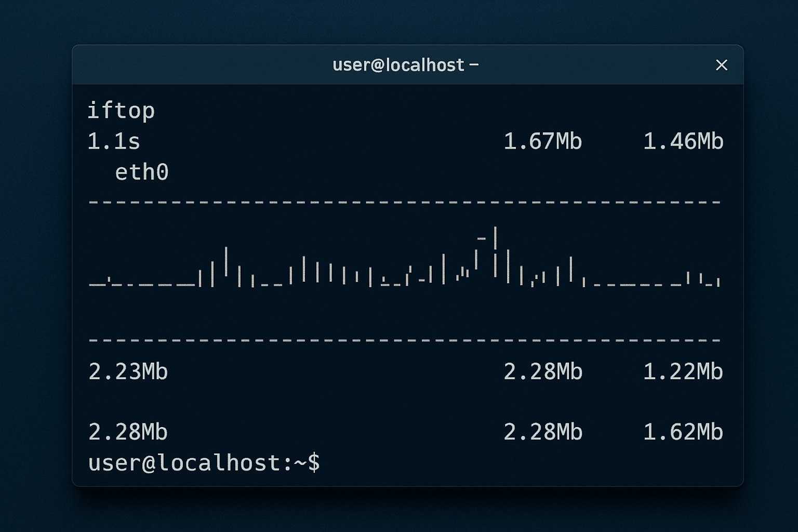Click the "user@localhost –" window title
The image size is (798, 532).
point(405,65)
